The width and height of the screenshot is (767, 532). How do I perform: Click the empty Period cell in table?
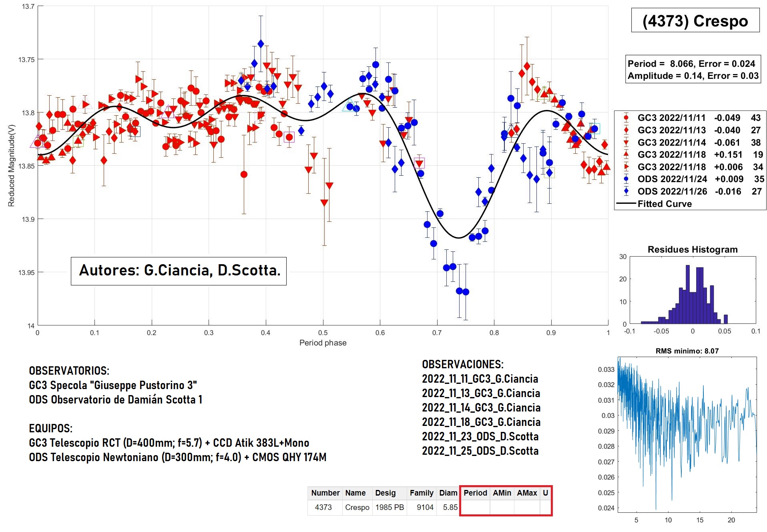(x=475, y=508)
